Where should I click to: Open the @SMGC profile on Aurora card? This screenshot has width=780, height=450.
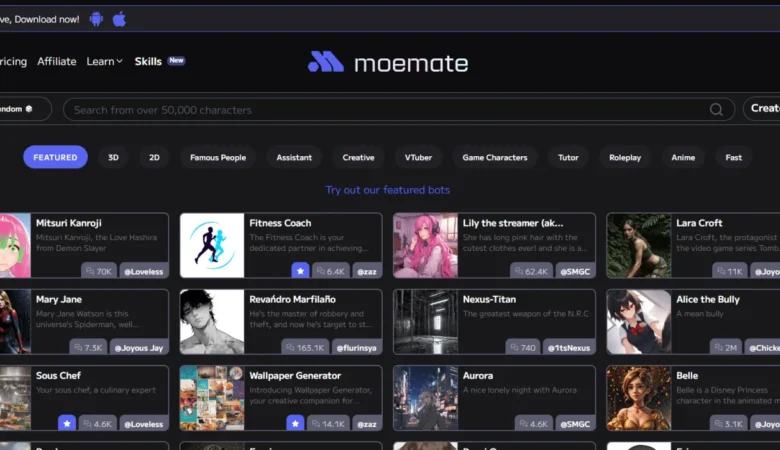[x=575, y=424]
